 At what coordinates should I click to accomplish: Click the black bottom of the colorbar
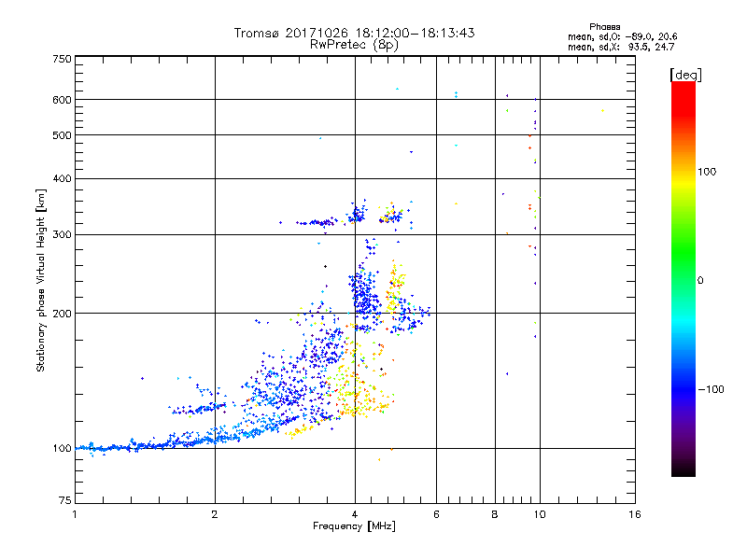point(684,470)
